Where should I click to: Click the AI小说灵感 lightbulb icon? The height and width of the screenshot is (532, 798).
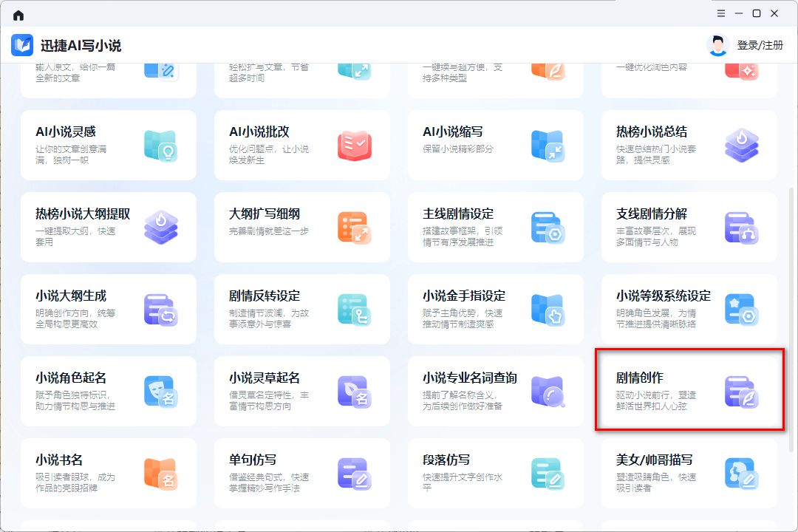point(161,146)
